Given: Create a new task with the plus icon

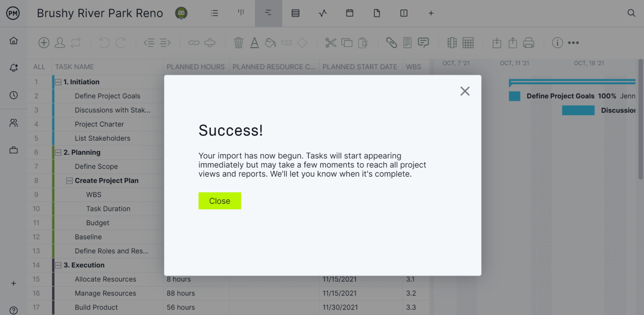Looking at the screenshot, I should pyautogui.click(x=44, y=42).
